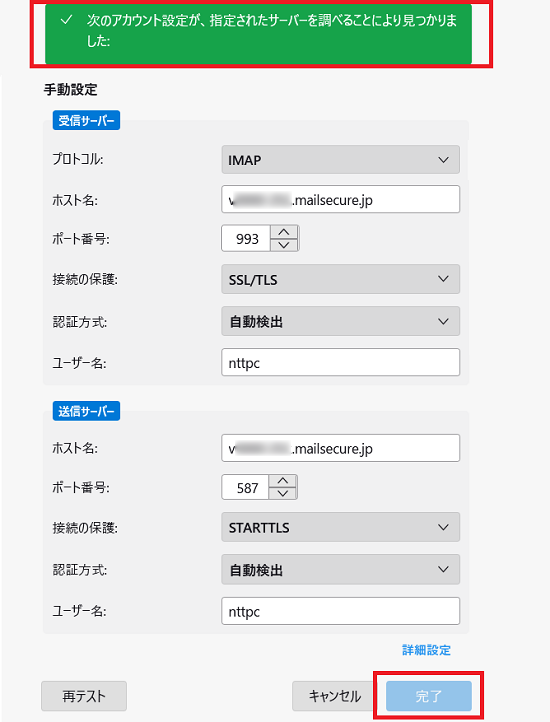
Task: Click the incoming server hostname field
Action: [x=340, y=199]
